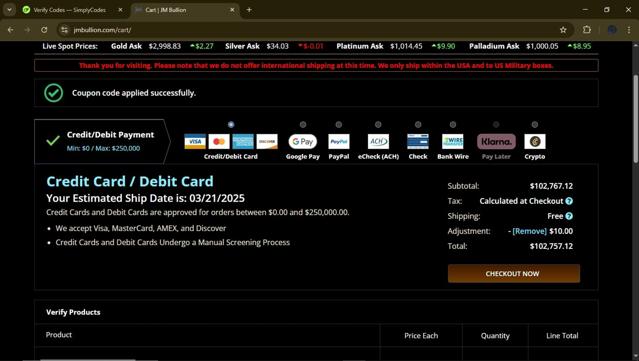Viewport: 639px width, 361px height.
Task: Open the Chrome three-dot menu
Action: coord(628,30)
